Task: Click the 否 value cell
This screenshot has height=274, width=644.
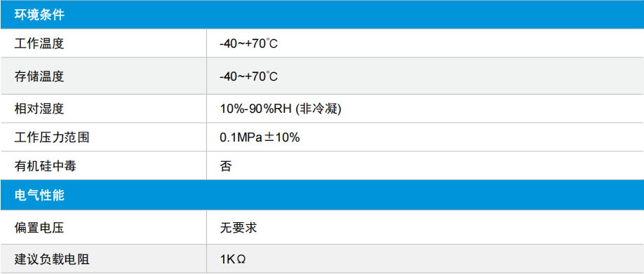Action: point(226,165)
